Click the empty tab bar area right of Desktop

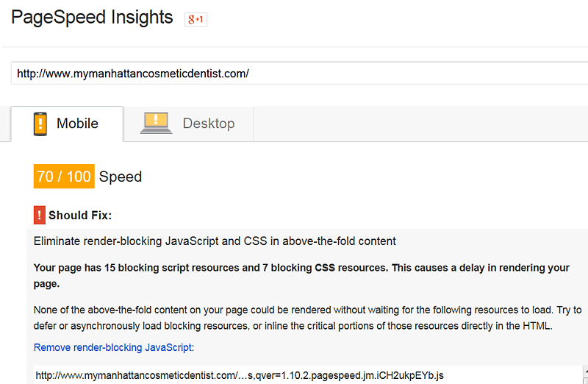(420, 124)
